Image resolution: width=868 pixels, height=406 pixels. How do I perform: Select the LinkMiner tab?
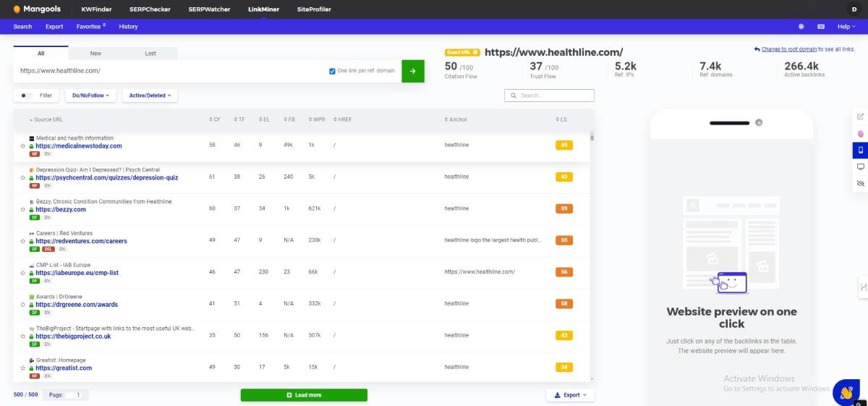[263, 9]
